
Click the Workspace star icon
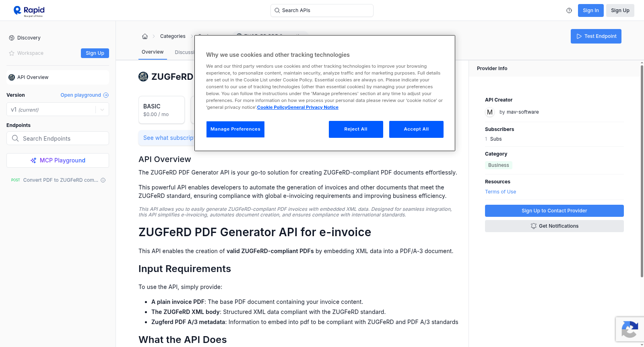pyautogui.click(x=12, y=53)
